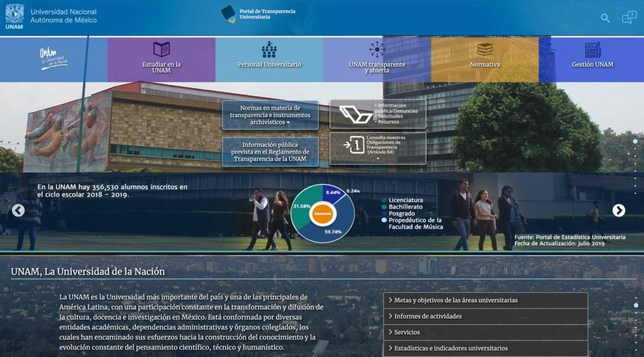Image resolution: width=644 pixels, height=357 pixels.
Task: Open Solicitudes link
Action: tap(390, 116)
